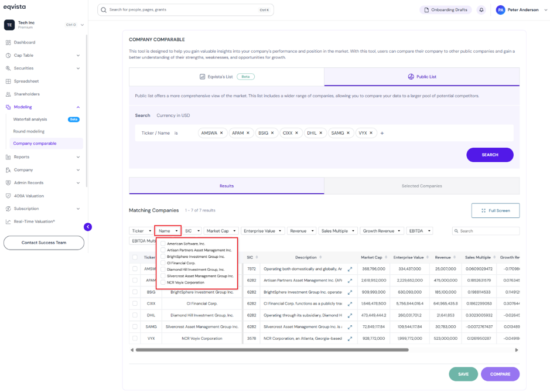Image resolution: width=550 pixels, height=392 pixels.
Task: Remove the SAMG ticker tag
Action: [x=348, y=133]
